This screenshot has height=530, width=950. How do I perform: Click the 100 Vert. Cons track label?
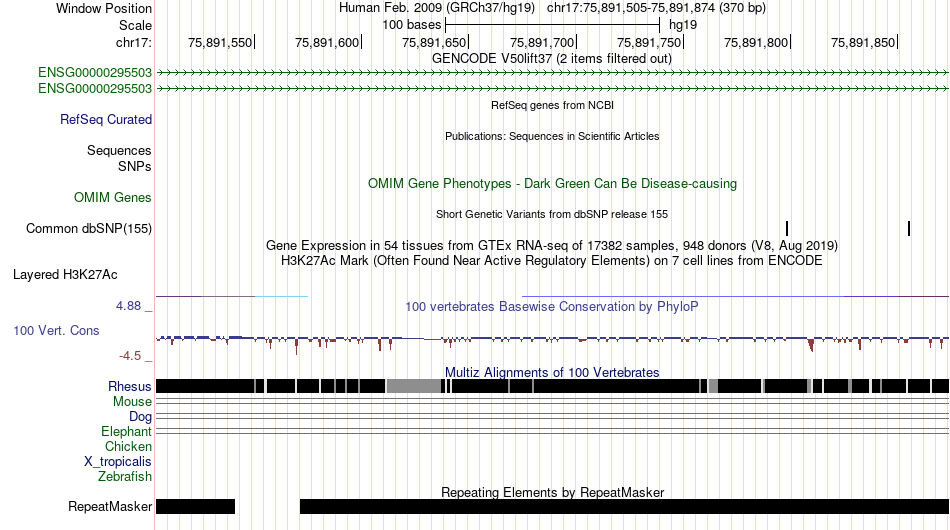pyautogui.click(x=56, y=330)
